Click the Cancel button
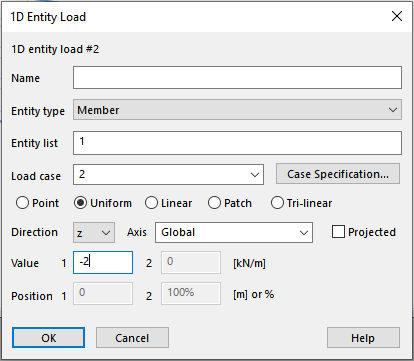Image resolution: width=414 pixels, height=361 pixels. [132, 338]
